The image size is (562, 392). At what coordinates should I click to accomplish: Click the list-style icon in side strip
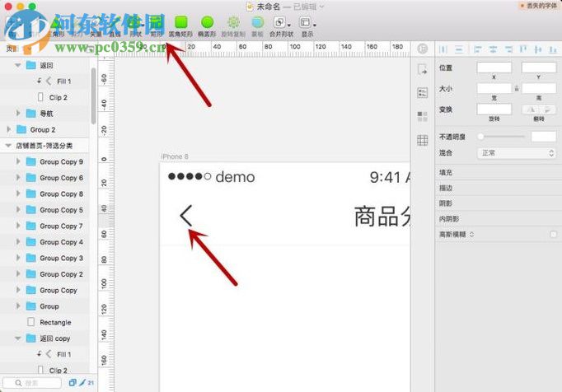(x=422, y=93)
